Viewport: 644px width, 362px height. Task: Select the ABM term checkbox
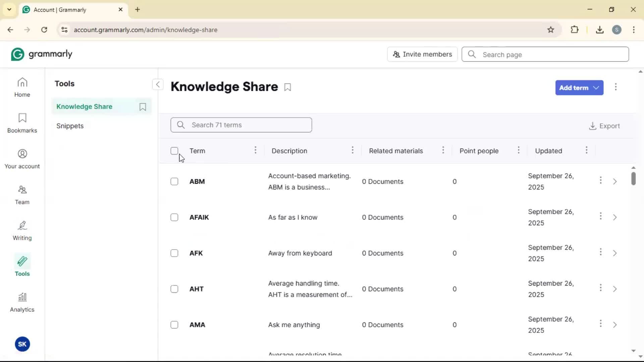(x=174, y=181)
